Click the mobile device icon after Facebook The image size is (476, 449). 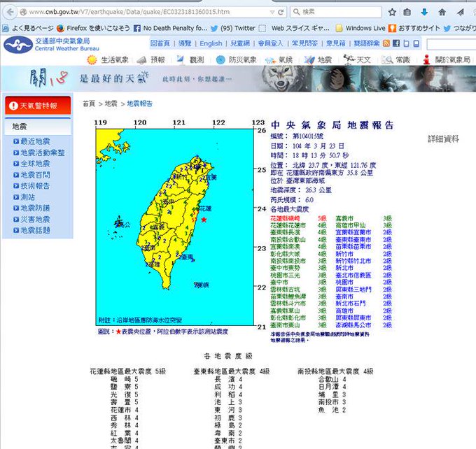[x=406, y=43]
